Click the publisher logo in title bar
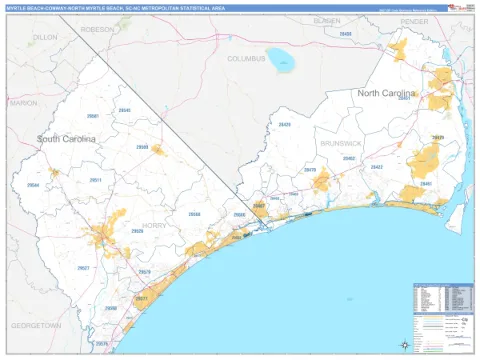480x360 pixels. [x=462, y=8]
